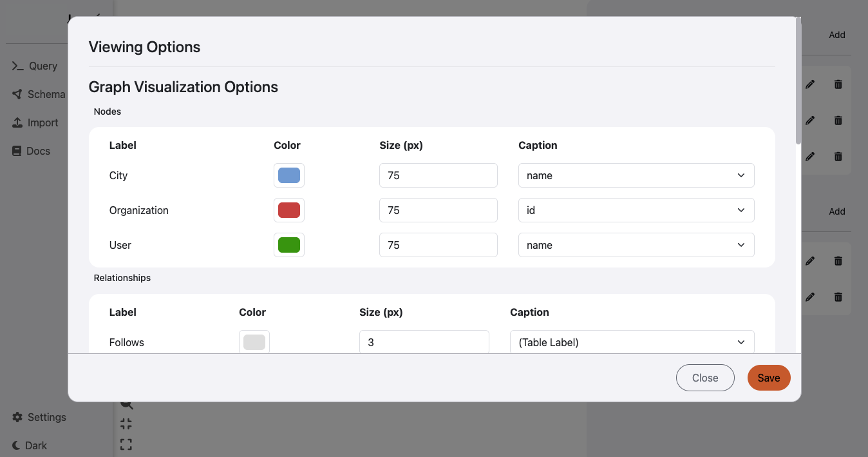
Task: Pick the User green color swatch
Action: coord(289,245)
